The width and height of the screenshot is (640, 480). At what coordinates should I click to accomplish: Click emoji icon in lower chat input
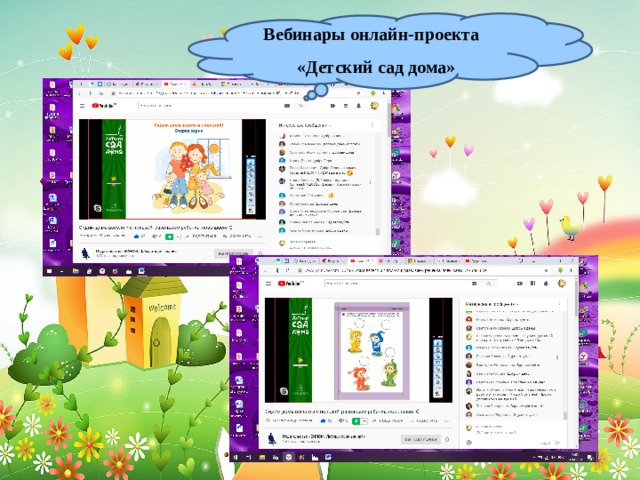point(469,442)
